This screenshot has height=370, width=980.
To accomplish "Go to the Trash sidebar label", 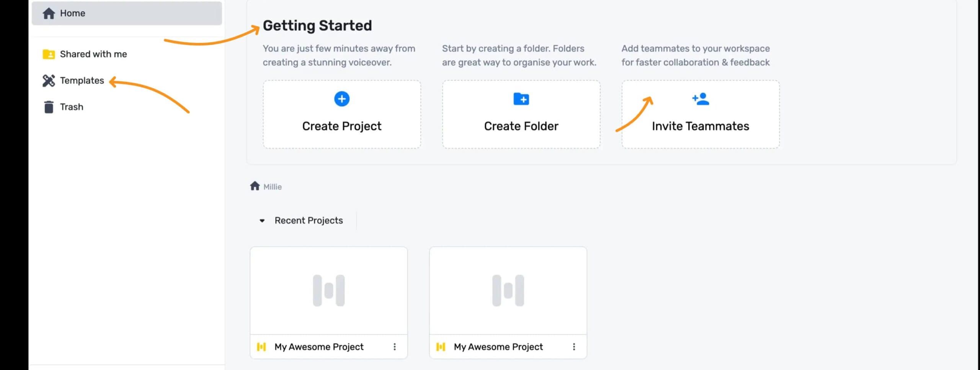I will [x=72, y=107].
